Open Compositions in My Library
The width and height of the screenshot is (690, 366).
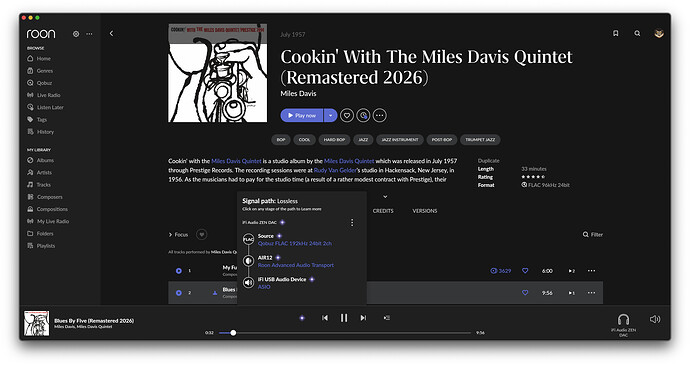48,209
